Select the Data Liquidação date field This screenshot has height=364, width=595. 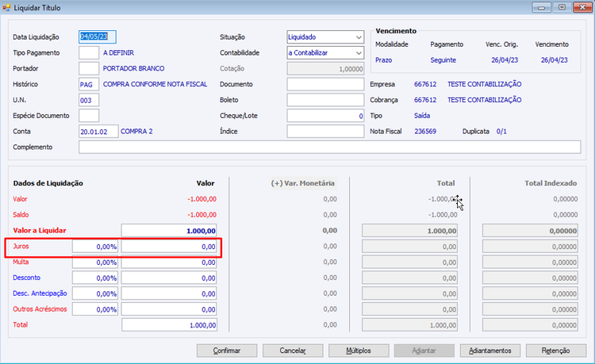pyautogui.click(x=98, y=36)
